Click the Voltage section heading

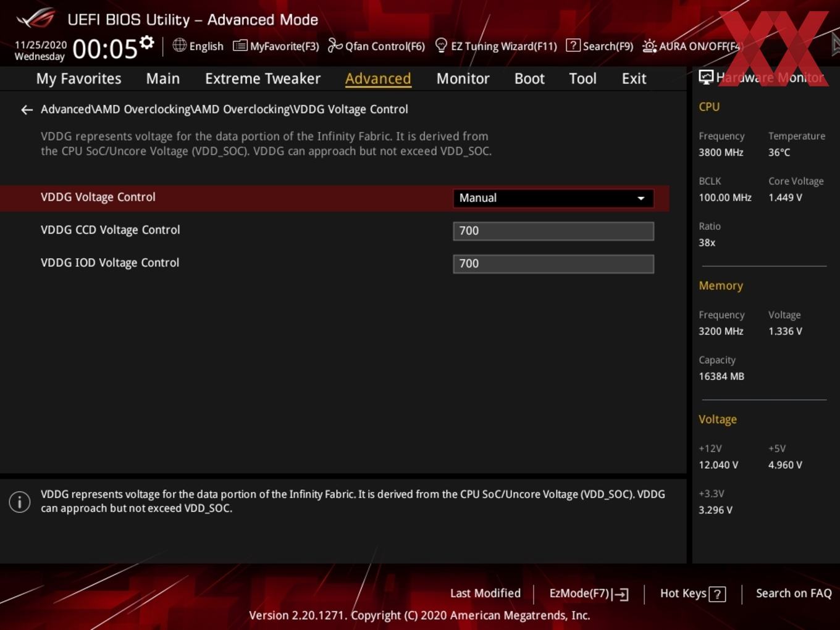[718, 419]
